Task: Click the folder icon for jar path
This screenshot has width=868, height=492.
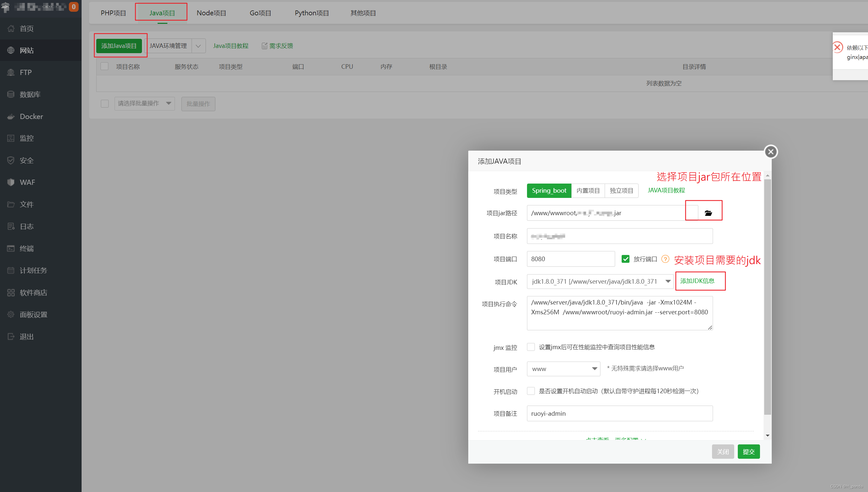Action: [708, 213]
